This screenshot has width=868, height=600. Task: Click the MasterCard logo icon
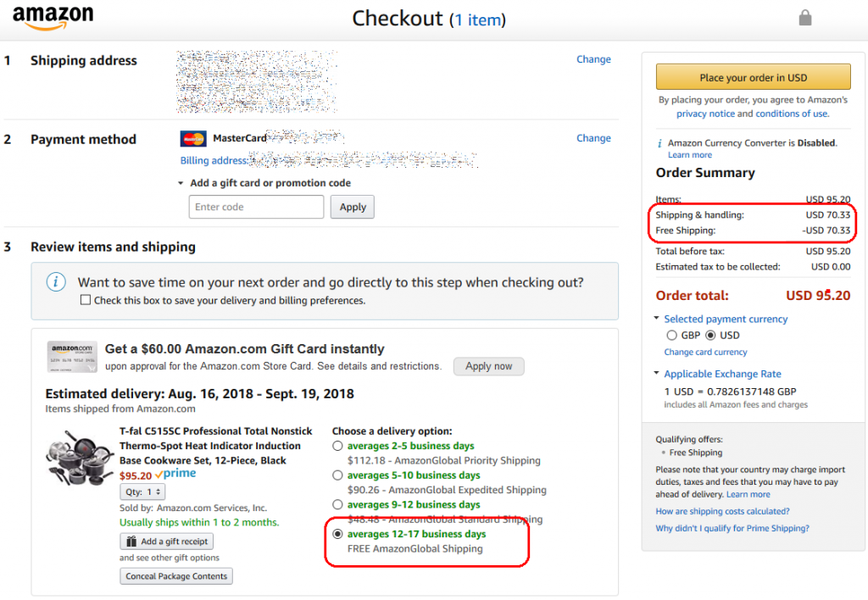click(x=193, y=138)
